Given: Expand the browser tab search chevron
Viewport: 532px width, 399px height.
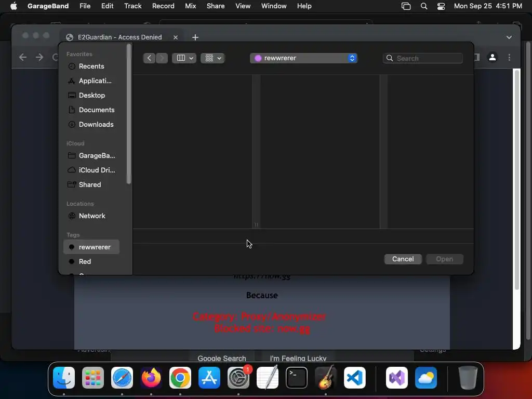Looking at the screenshot, I should tap(509, 37).
